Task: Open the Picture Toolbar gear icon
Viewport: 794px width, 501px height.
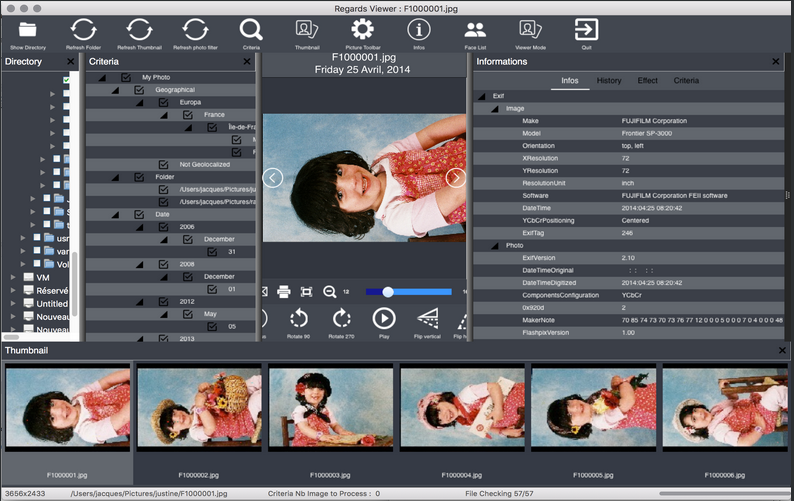Action: (363, 30)
